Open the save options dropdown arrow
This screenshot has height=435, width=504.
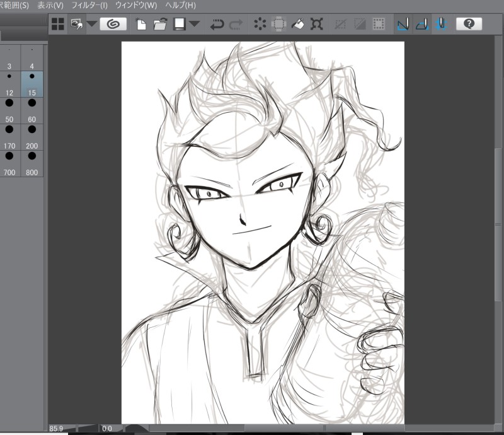point(195,24)
